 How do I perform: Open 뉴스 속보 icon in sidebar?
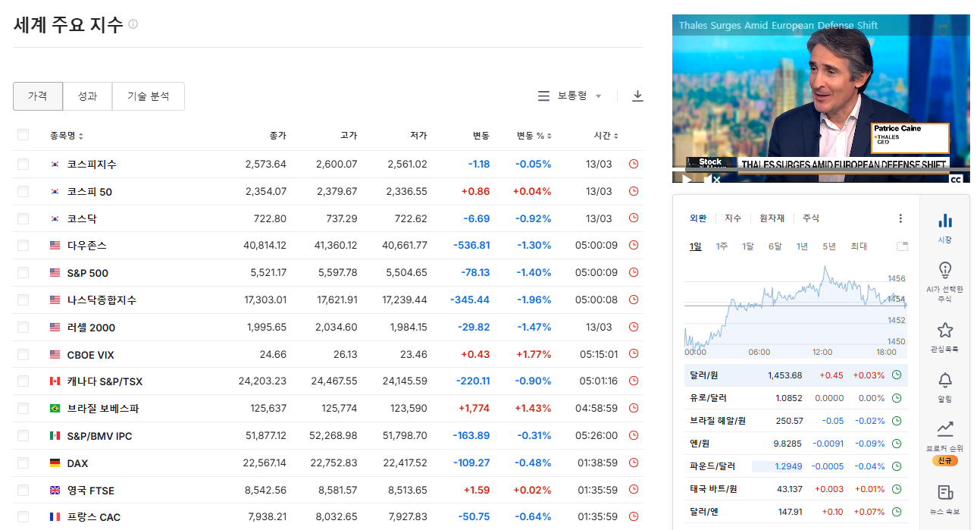coord(944,493)
